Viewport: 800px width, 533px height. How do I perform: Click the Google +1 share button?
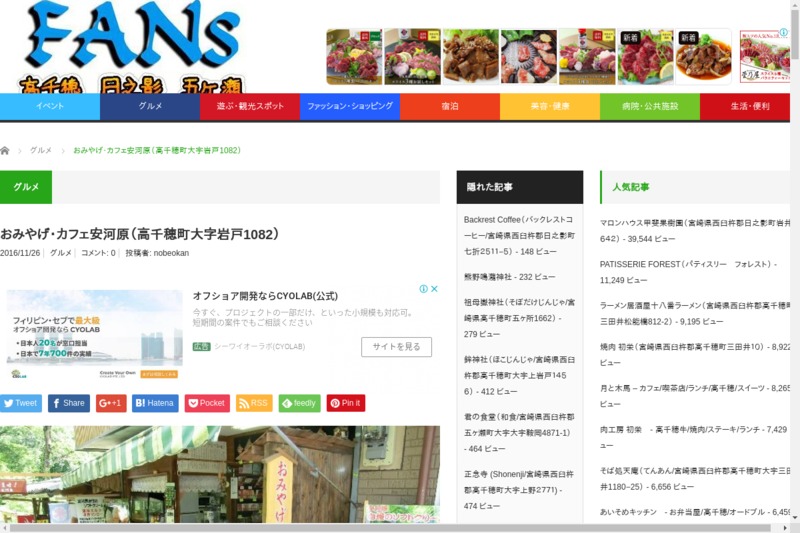(x=110, y=403)
